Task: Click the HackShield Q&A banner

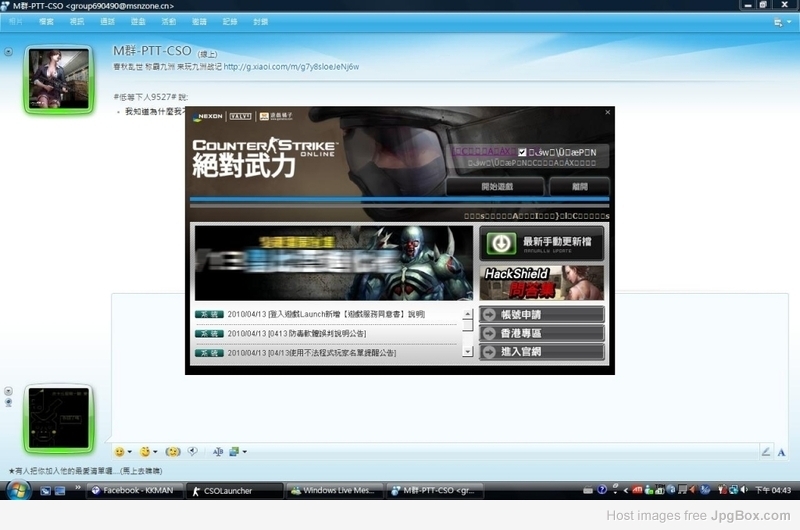Action: 541,282
